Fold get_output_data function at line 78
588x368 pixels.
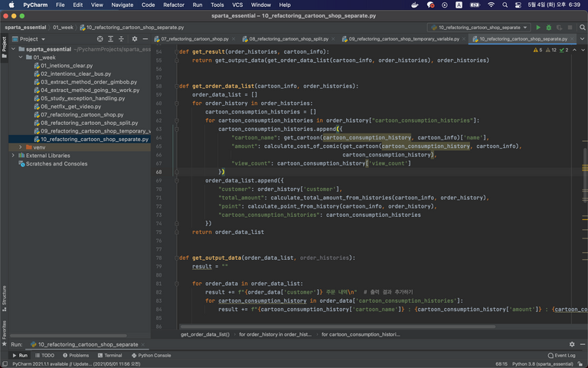point(176,258)
